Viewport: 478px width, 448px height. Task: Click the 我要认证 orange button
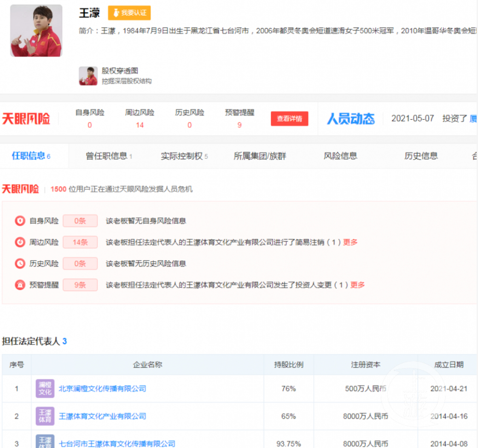[129, 13]
